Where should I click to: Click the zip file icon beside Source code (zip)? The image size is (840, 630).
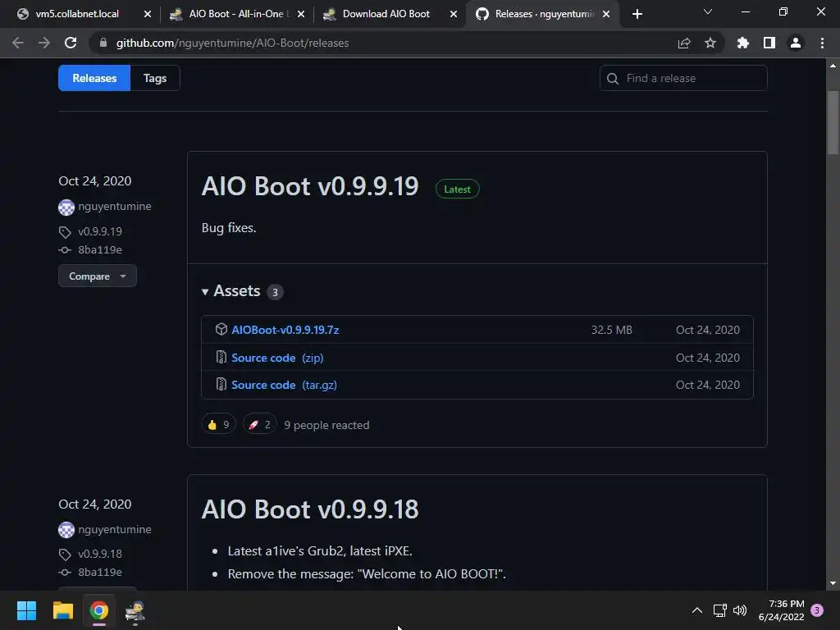pyautogui.click(x=221, y=357)
